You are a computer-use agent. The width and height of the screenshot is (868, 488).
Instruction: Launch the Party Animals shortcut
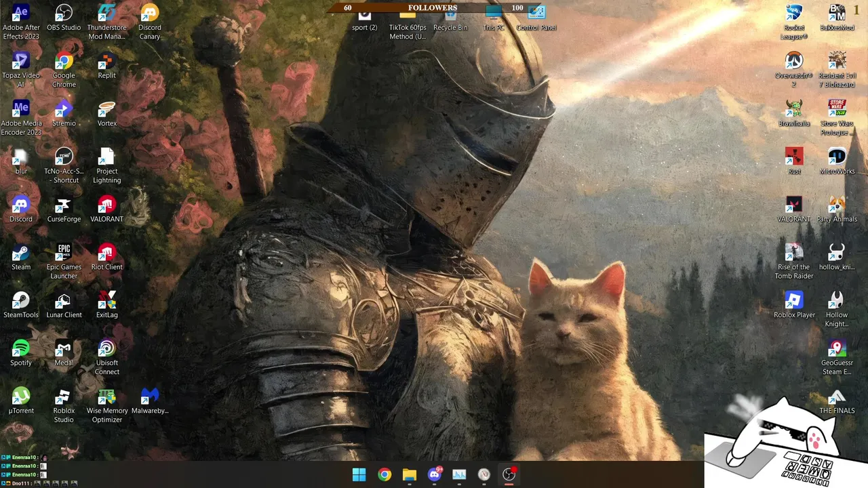pyautogui.click(x=837, y=209)
